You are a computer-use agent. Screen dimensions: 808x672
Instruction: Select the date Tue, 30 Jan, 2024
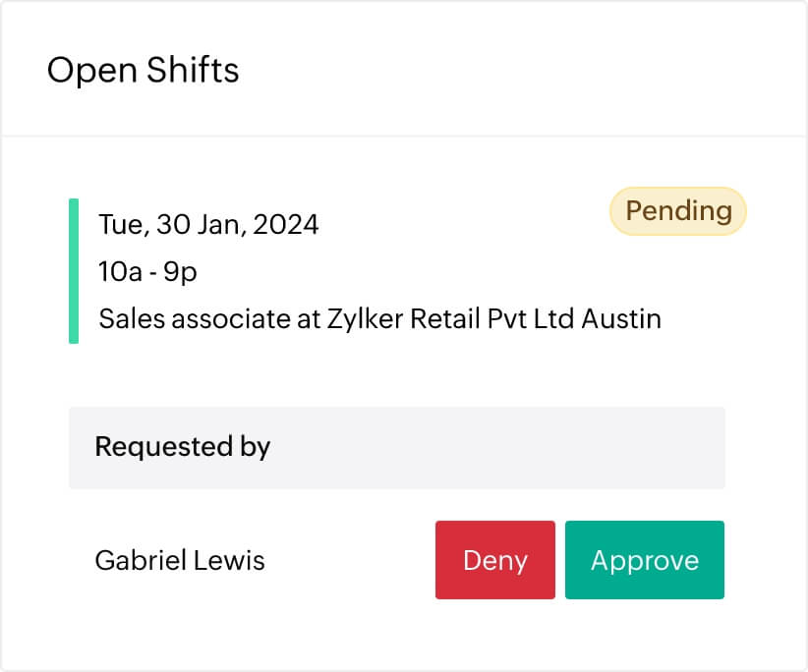coord(207,224)
